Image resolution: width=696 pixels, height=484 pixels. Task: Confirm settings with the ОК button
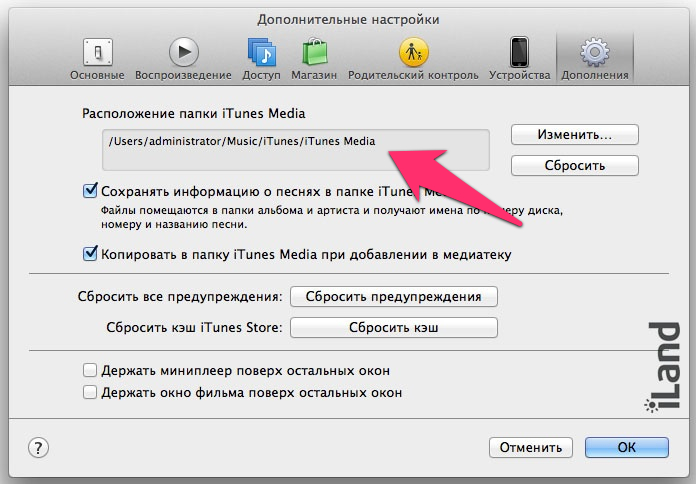(x=627, y=447)
